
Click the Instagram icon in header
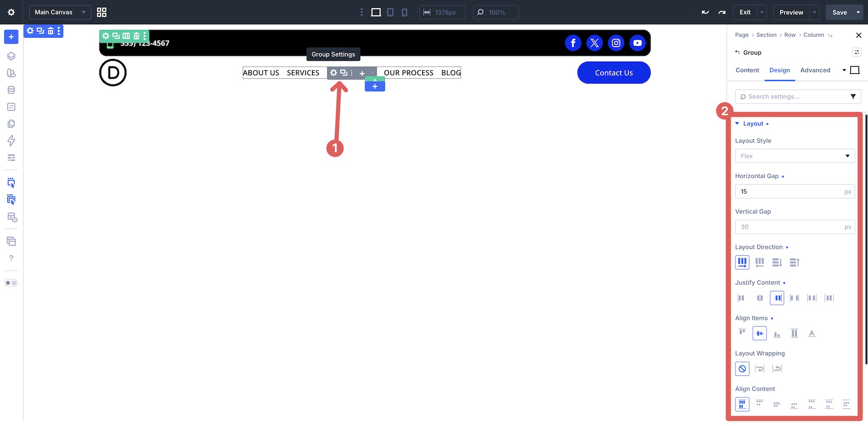tap(616, 43)
